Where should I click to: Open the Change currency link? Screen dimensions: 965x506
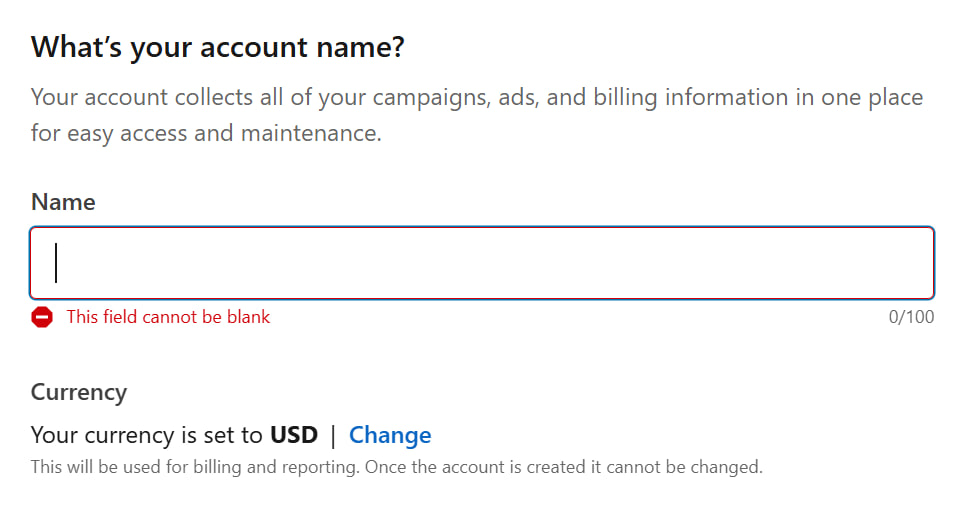tap(390, 435)
